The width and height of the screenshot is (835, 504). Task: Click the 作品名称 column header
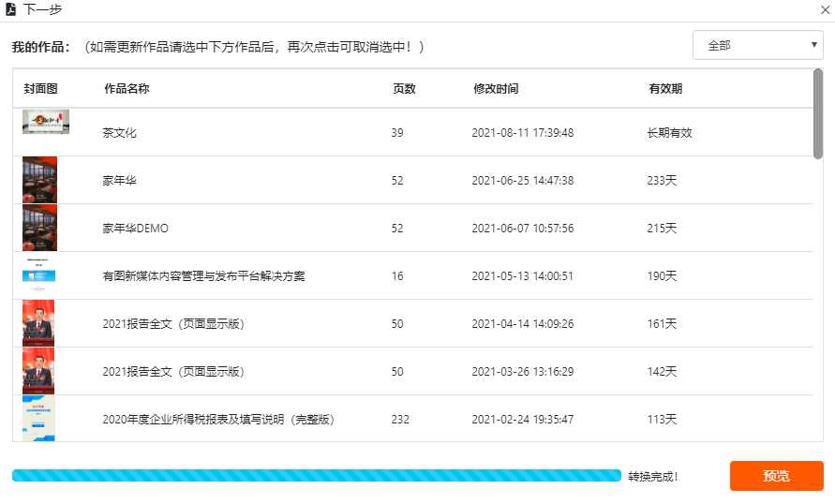(127, 89)
